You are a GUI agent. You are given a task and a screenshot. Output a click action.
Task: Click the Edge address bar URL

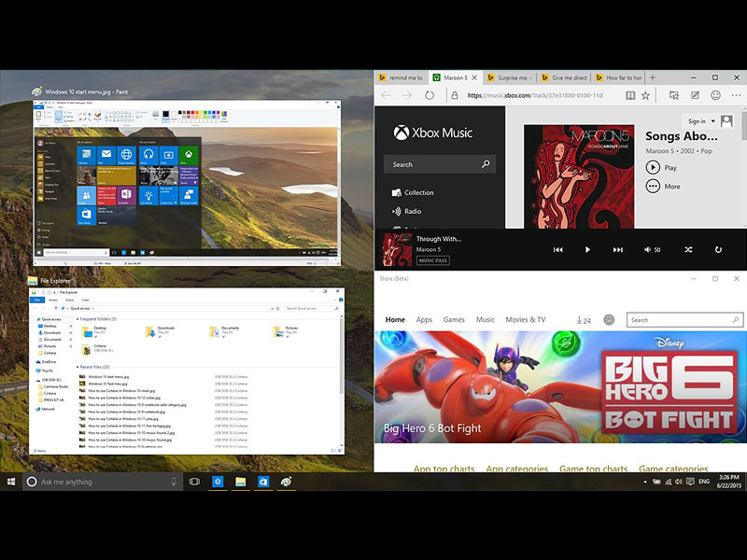coord(535,95)
